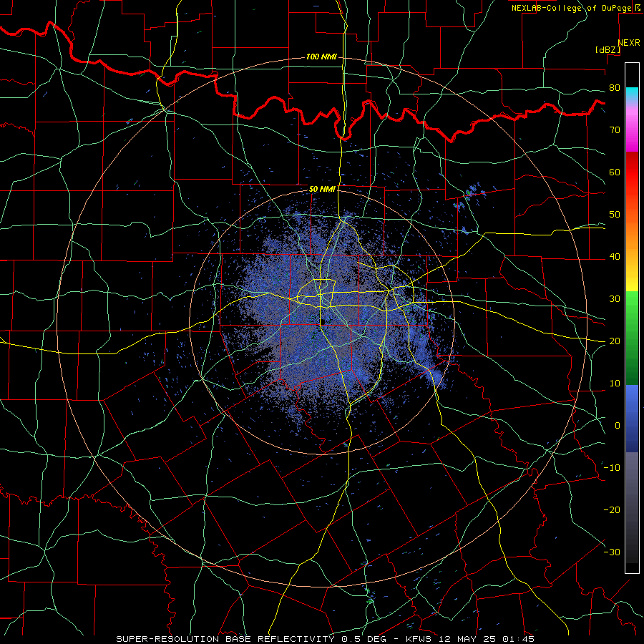Click the 0 value on the dBZ scale
The height and width of the screenshot is (644, 644).
618,426
